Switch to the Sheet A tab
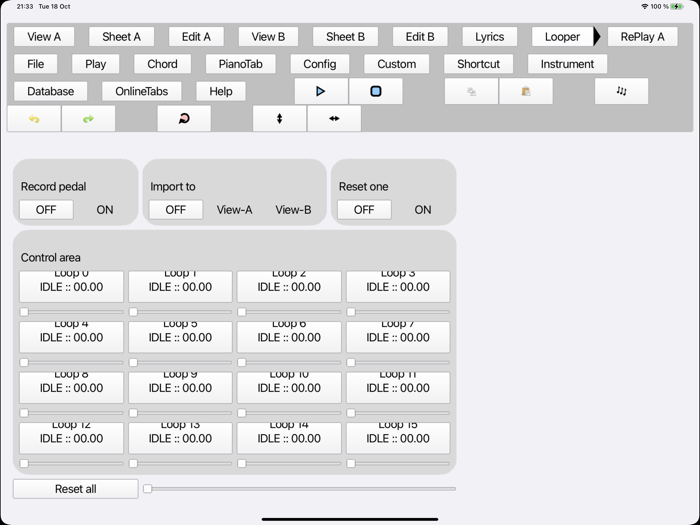700x525 pixels. [121, 37]
